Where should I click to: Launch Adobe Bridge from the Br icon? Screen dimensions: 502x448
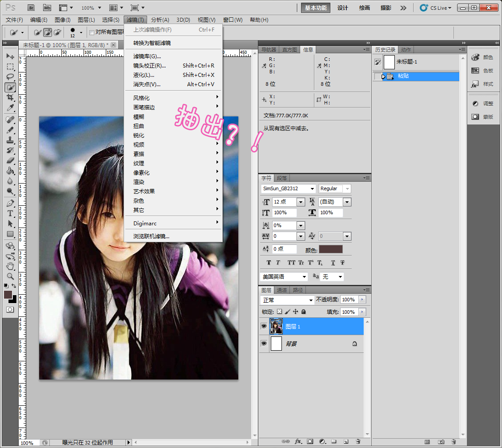31,8
